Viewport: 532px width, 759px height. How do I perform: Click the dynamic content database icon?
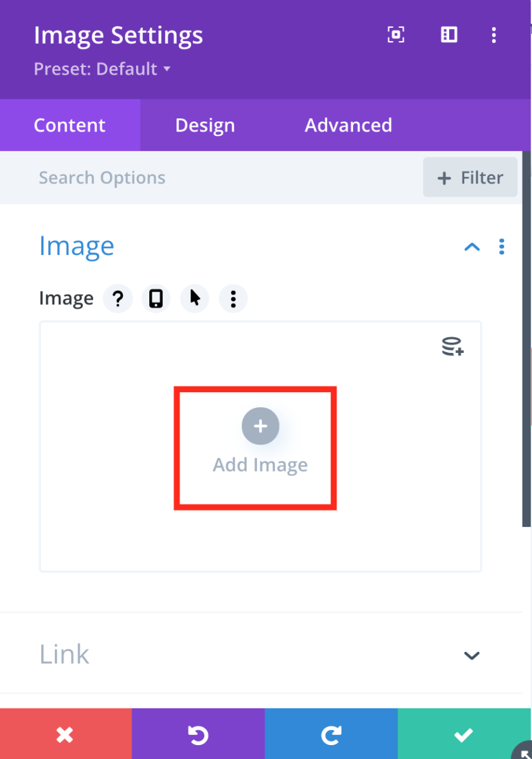452,347
